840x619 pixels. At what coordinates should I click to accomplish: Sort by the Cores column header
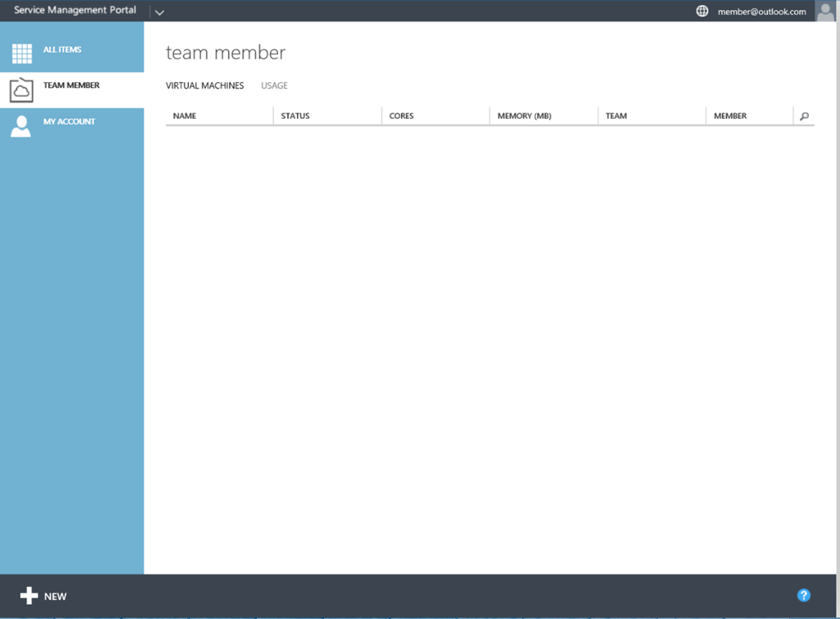(401, 116)
